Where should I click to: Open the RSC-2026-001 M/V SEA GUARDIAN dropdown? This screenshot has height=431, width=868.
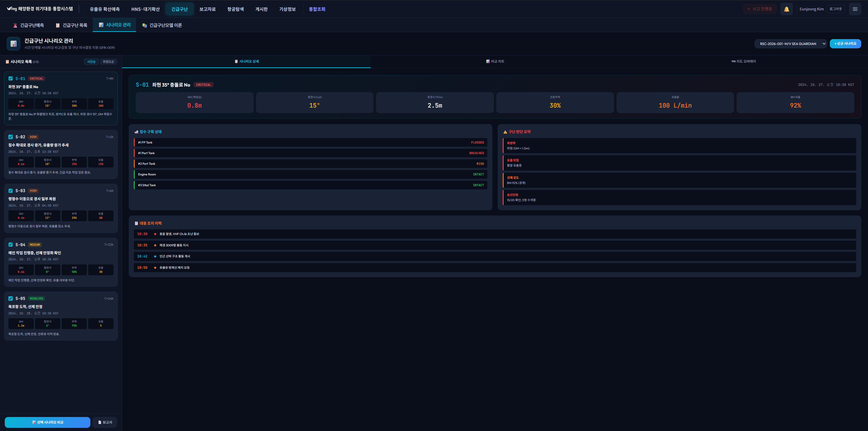point(790,44)
